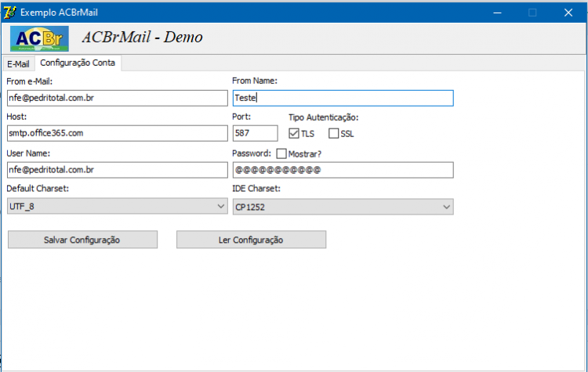Select the Host field smtp.office365.com
588x372 pixels.
118,133
